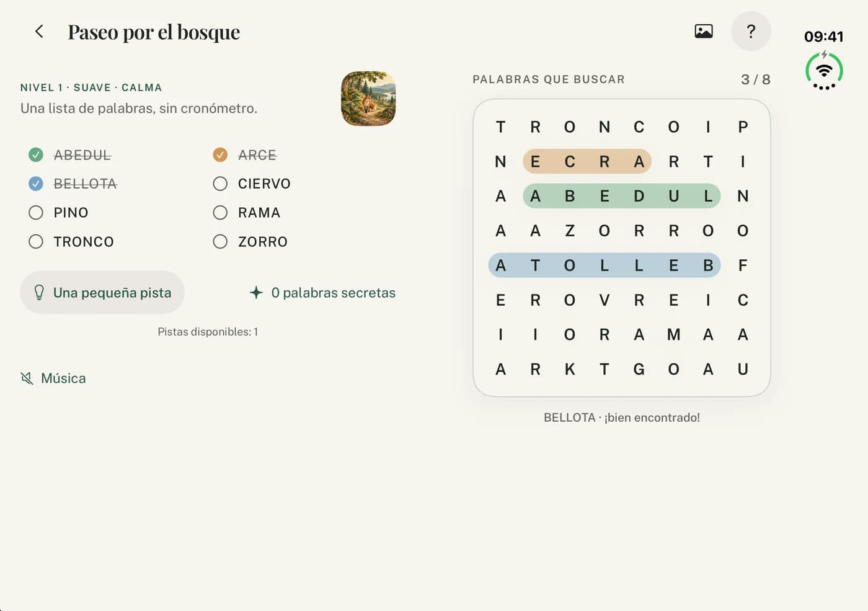
Task: Click the Wi-Fi status indicator
Action: tap(824, 71)
